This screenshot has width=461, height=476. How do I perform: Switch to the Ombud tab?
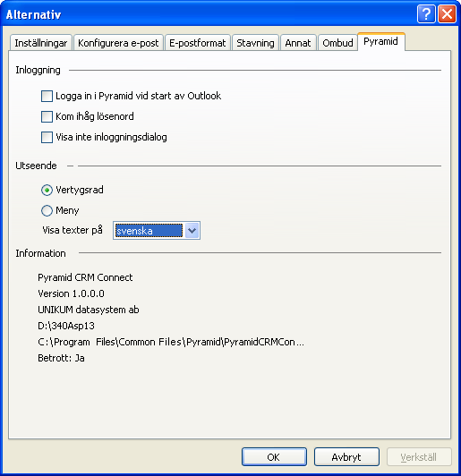337,43
